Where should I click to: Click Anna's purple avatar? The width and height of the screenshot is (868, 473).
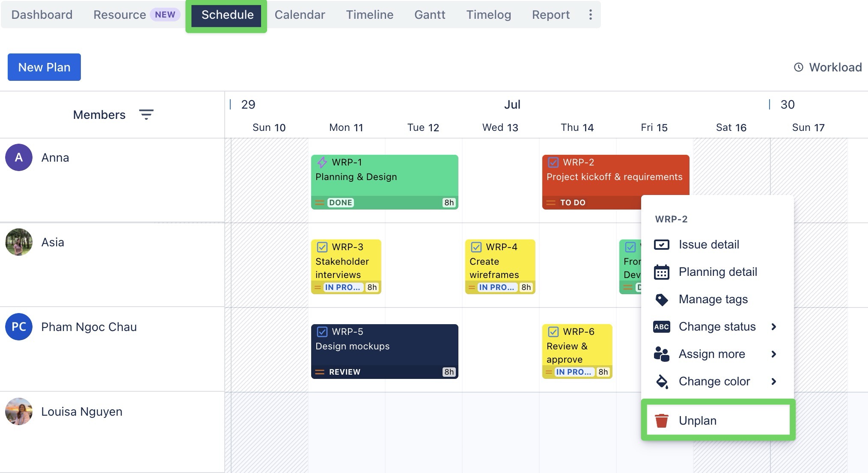(19, 157)
